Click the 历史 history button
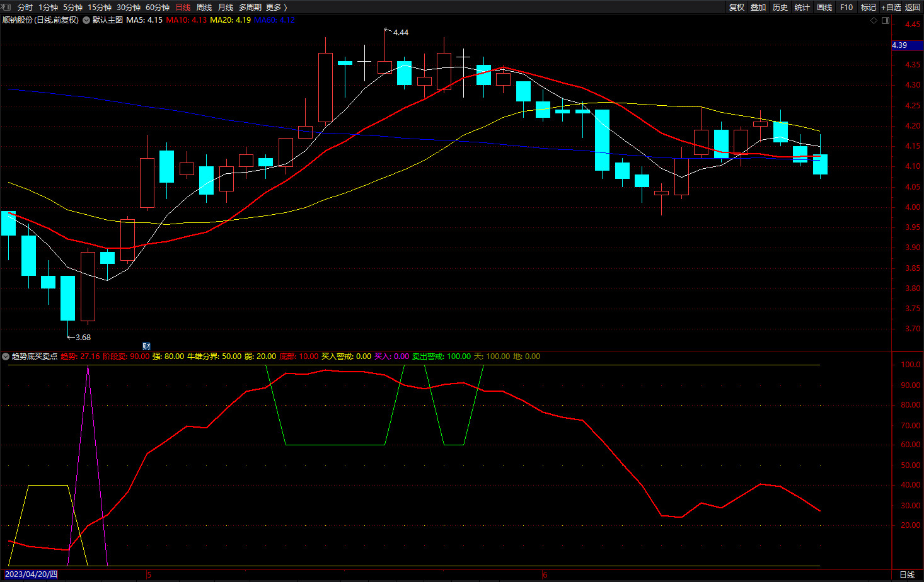 tap(780, 7)
